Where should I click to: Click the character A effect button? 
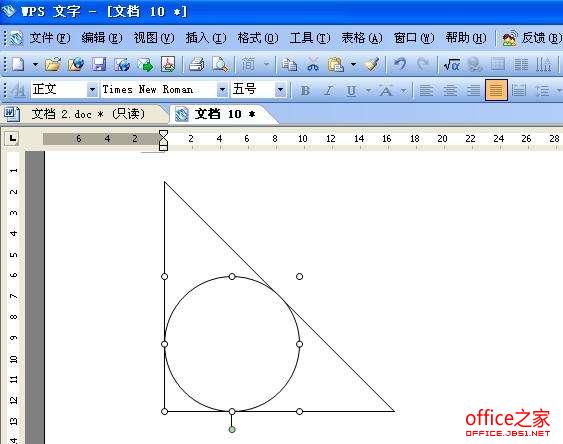tap(386, 90)
